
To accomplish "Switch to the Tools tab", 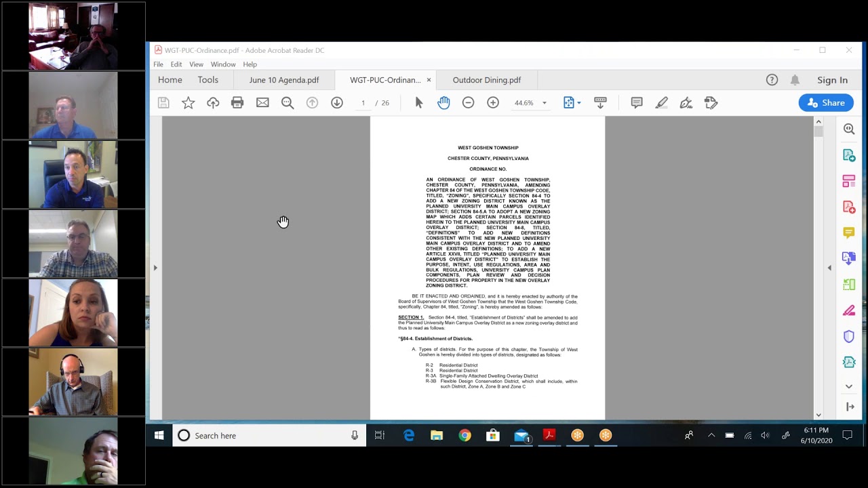I will 208,80.
